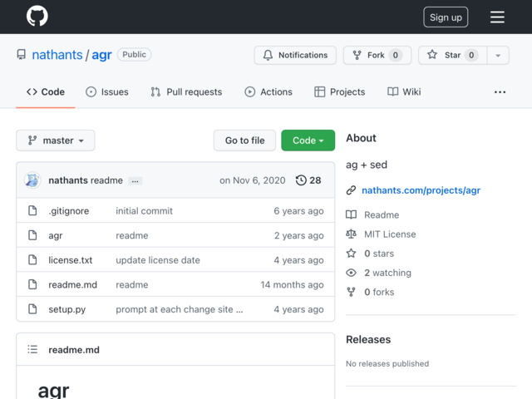
Task: Click 6 years ago timestamp
Action: point(298,211)
